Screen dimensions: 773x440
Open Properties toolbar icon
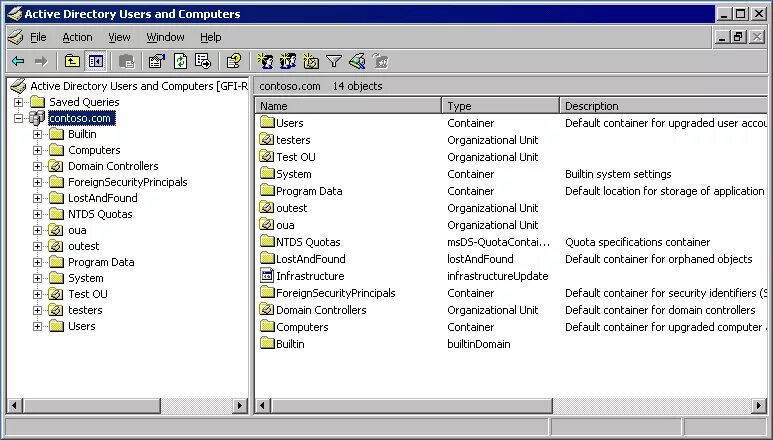[x=157, y=61]
